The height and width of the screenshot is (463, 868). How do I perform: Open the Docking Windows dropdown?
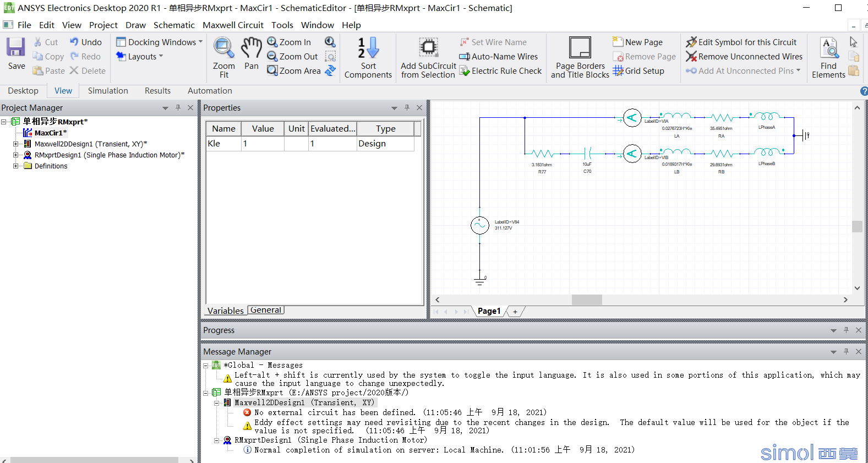coord(201,42)
